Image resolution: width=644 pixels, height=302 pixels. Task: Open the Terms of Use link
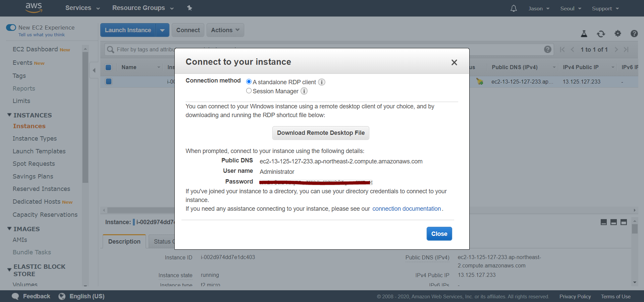coord(615,297)
